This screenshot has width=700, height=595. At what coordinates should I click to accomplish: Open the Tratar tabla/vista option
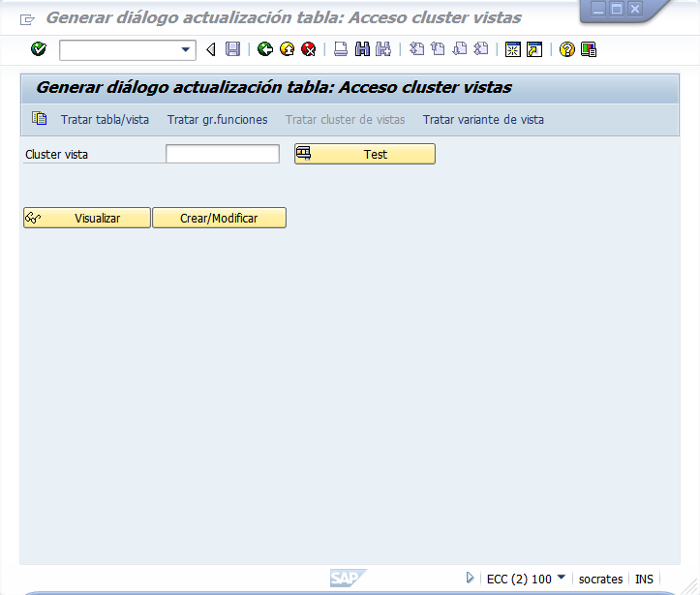(x=105, y=120)
